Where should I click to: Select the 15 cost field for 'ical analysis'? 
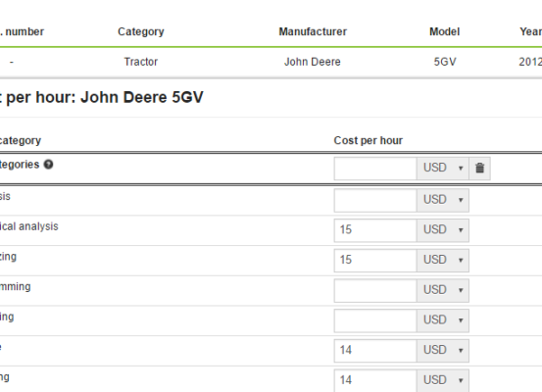[375, 230]
